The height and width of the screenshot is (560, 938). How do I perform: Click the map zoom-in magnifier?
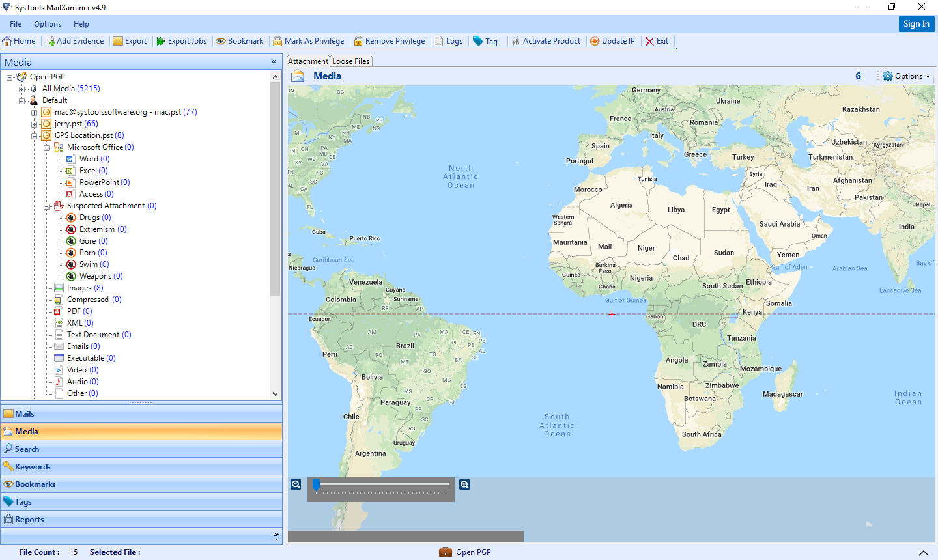pos(464,484)
